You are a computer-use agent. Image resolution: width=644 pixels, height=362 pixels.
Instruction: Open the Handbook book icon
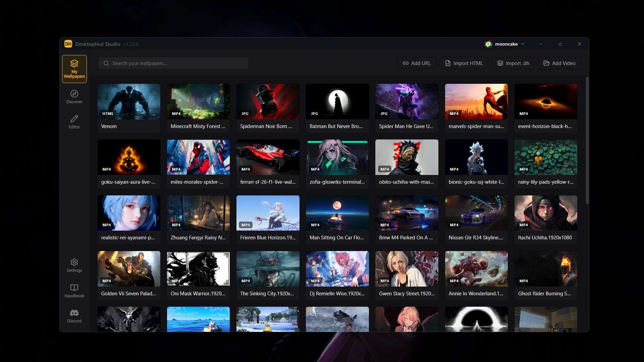pyautogui.click(x=74, y=288)
